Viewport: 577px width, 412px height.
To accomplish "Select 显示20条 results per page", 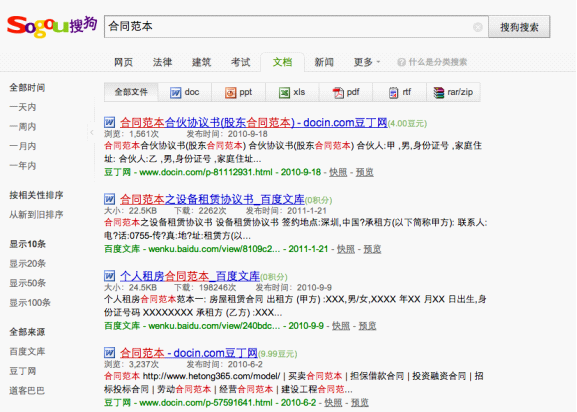I will click(x=28, y=263).
